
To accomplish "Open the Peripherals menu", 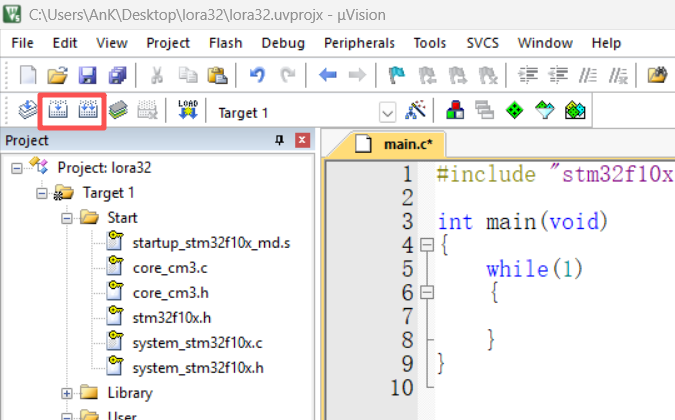I will pyautogui.click(x=359, y=43).
